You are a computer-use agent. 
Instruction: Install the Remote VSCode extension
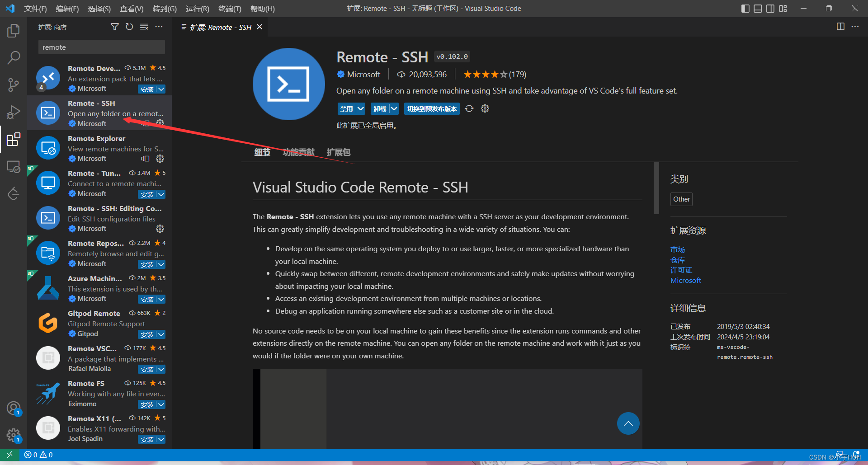pyautogui.click(x=147, y=369)
